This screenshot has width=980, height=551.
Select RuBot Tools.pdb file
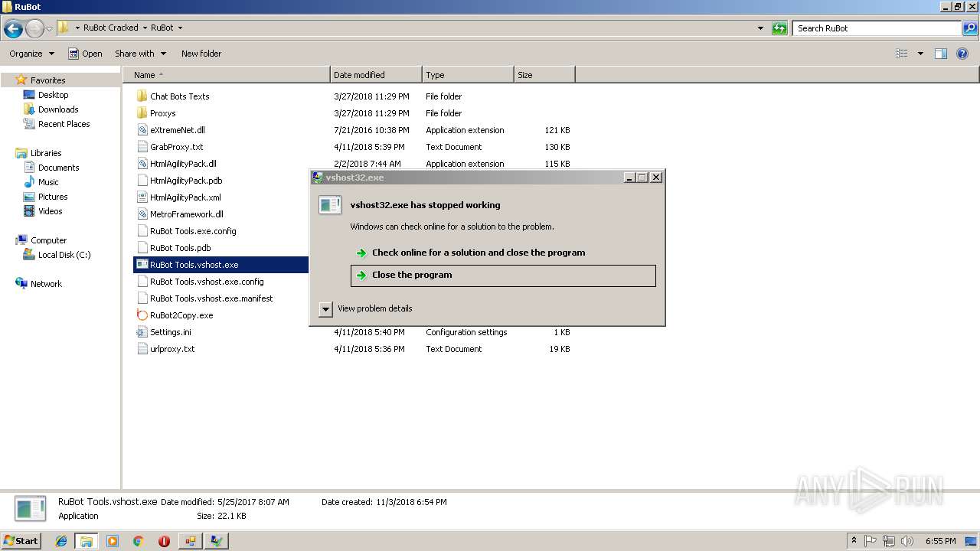click(180, 248)
